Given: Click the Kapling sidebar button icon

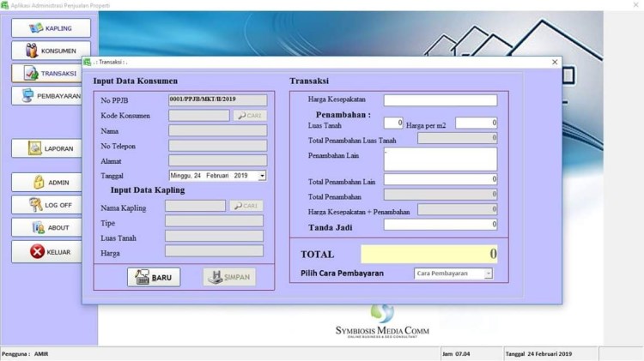Looking at the screenshot, I should click(x=36, y=27).
